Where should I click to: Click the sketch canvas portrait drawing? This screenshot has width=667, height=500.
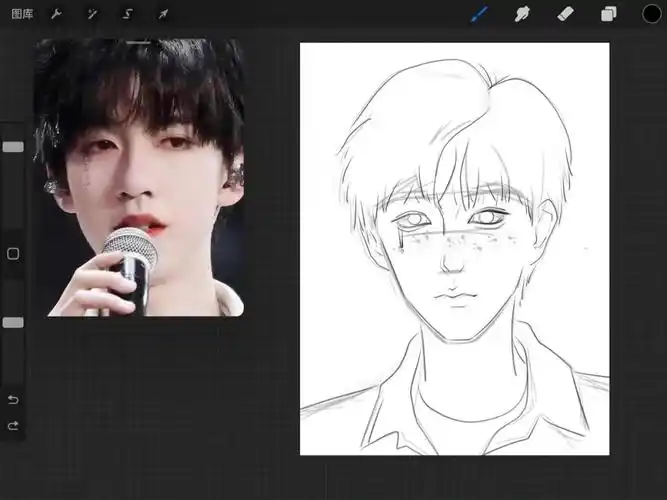pyautogui.click(x=455, y=249)
